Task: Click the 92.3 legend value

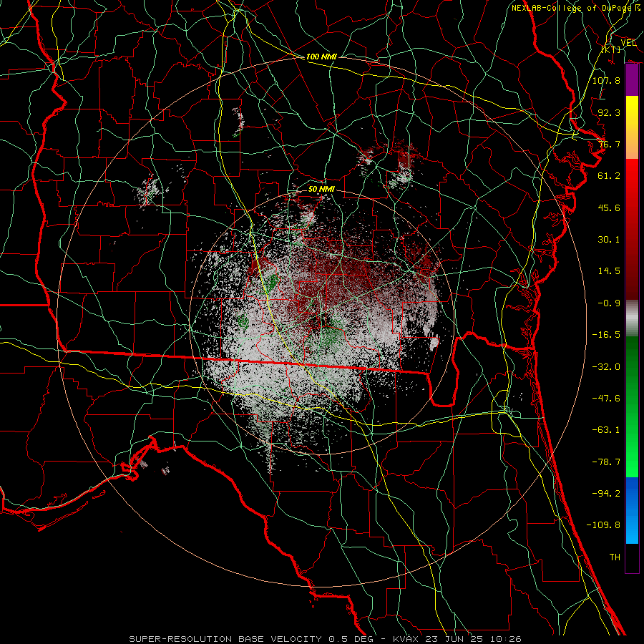Action: click(x=609, y=112)
